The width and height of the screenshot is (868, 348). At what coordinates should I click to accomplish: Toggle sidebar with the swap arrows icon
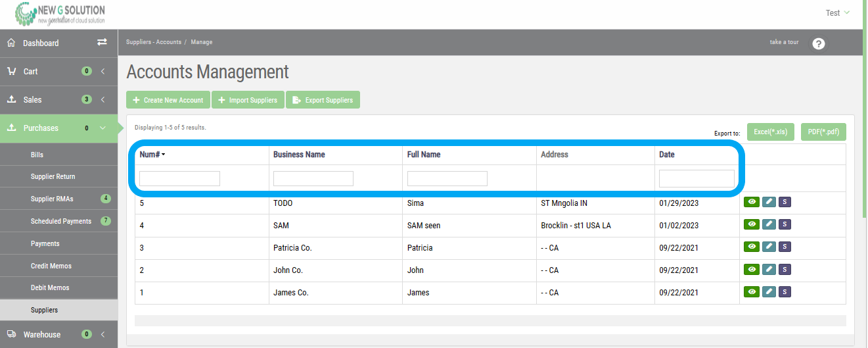102,42
